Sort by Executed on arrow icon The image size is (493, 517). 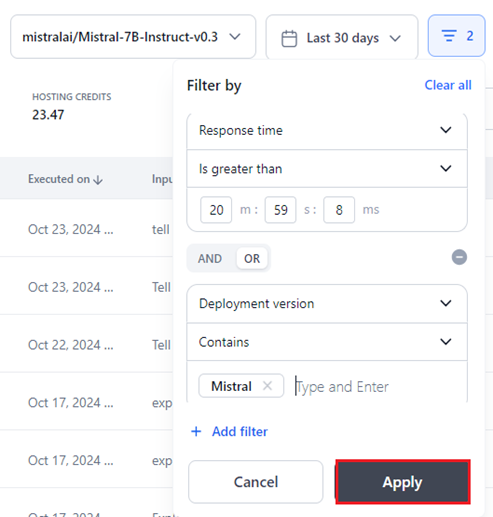tap(98, 180)
